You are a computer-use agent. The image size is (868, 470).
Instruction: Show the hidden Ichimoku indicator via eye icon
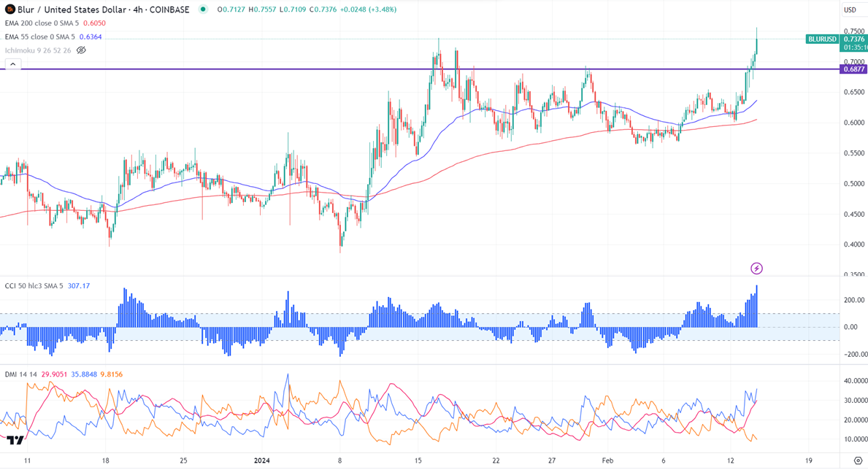coord(81,50)
